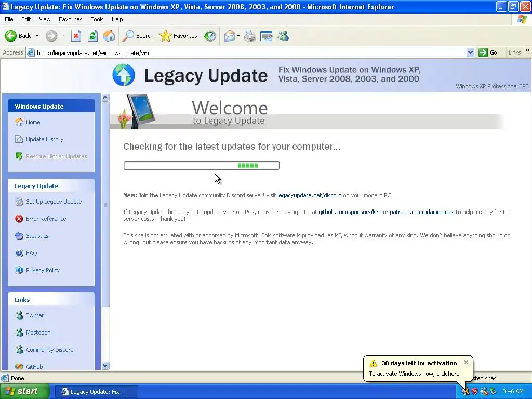Click the Privacy Policy info icon
This screenshot has width=532, height=399.
pyautogui.click(x=19, y=270)
